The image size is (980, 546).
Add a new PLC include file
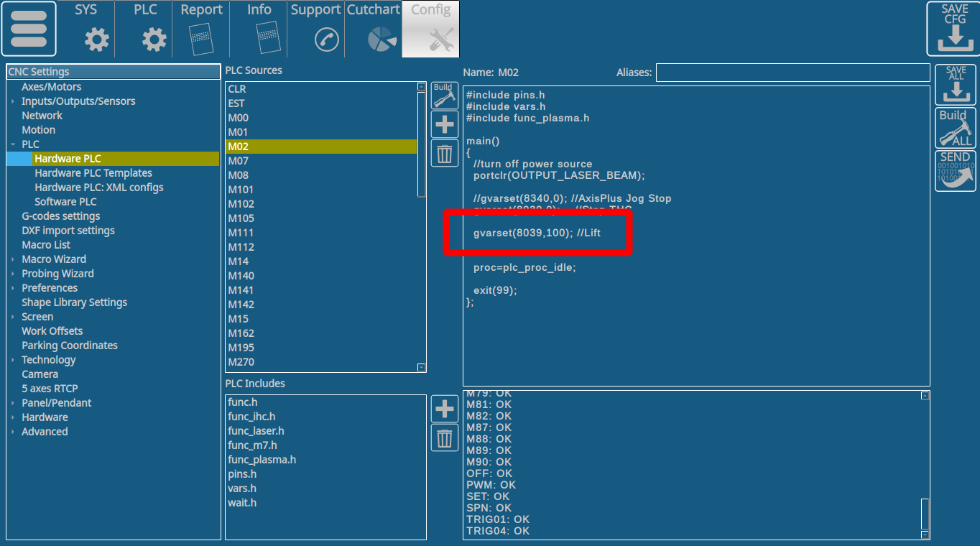tap(444, 409)
